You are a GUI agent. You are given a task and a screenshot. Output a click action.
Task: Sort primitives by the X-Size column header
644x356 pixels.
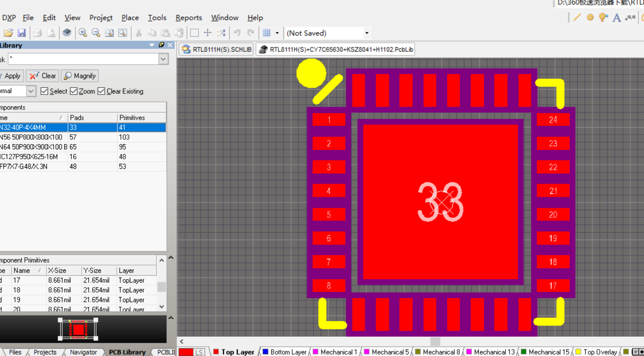(64, 270)
